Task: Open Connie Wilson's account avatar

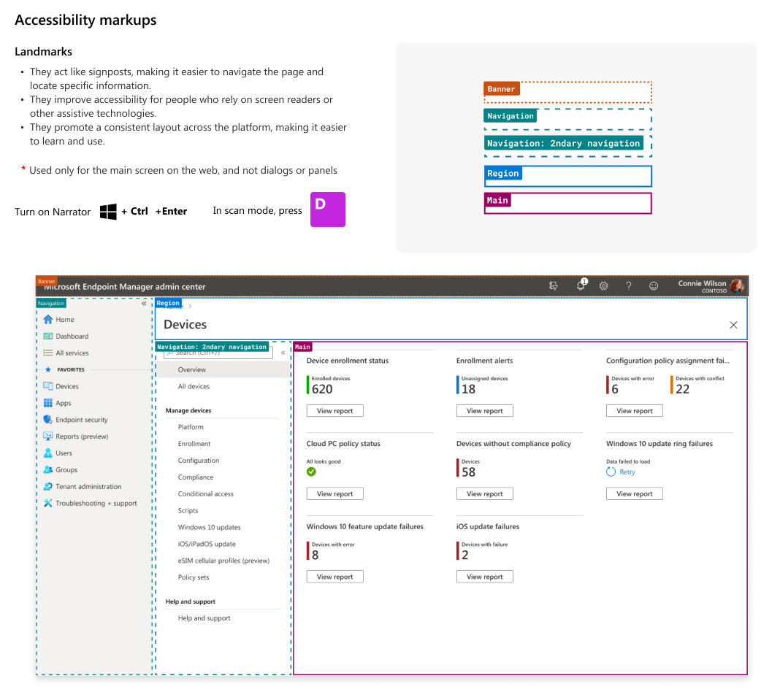Action: [737, 286]
